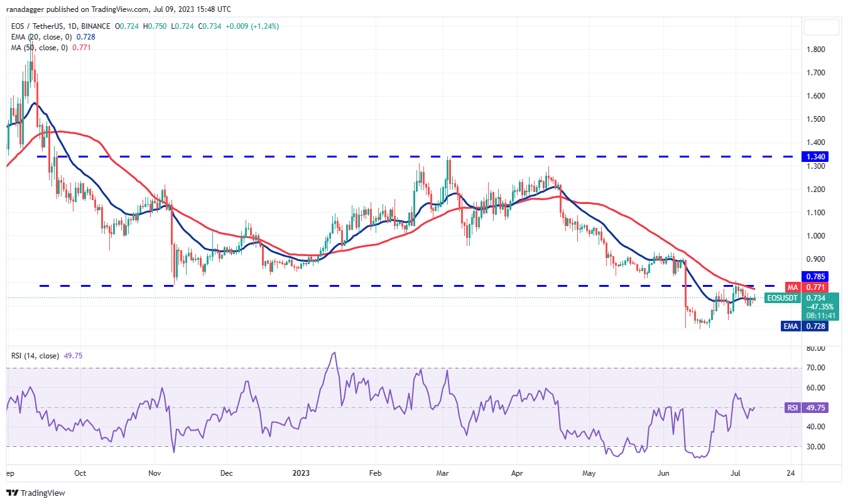The width and height of the screenshot is (848, 504).
Task: Click the +0.009 (+1.24%) change value
Action: (253, 26)
